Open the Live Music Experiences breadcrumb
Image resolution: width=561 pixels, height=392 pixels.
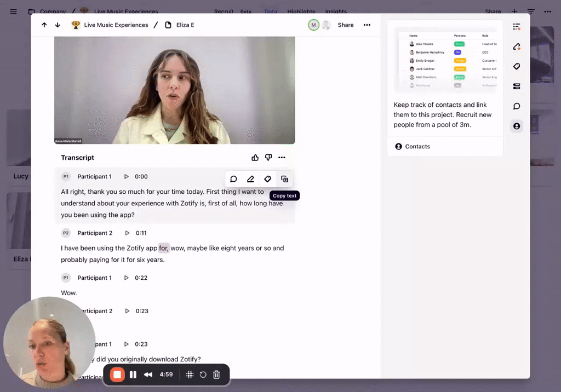pyautogui.click(x=116, y=25)
